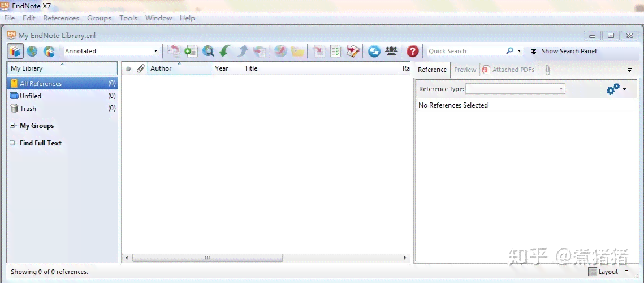This screenshot has width=644, height=283.
Task: Select the Trash group
Action: (x=62, y=109)
